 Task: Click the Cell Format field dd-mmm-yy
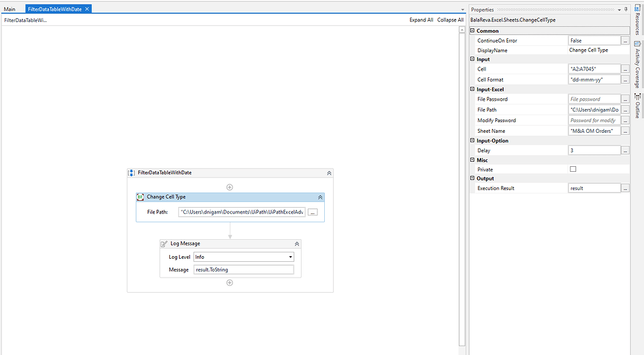coord(594,80)
